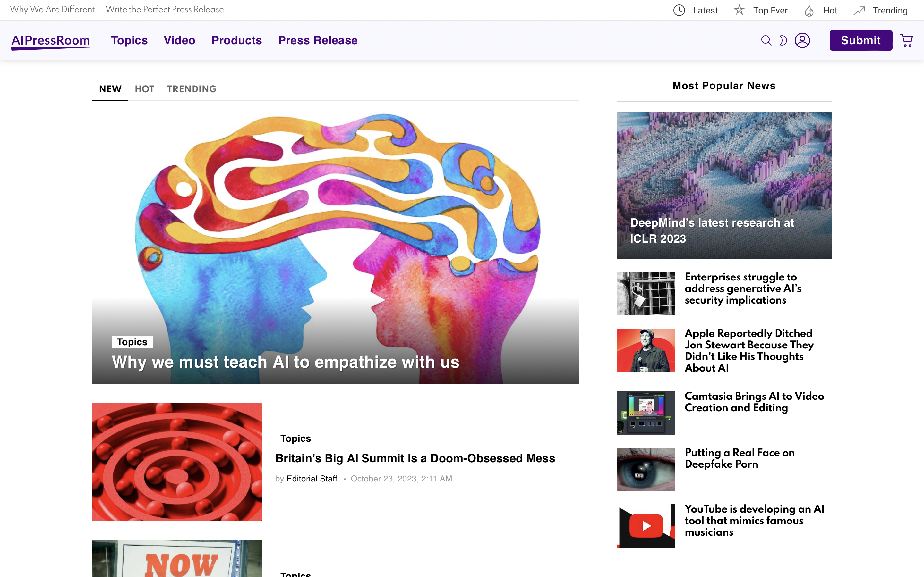
Task: Switch to the HOT tab
Action: pyautogui.click(x=144, y=89)
